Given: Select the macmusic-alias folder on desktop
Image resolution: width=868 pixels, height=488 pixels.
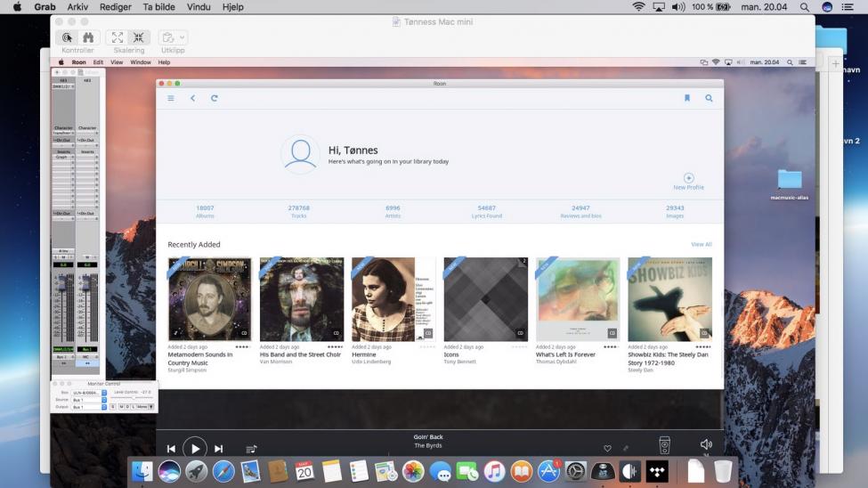Looking at the screenshot, I should point(790,184).
